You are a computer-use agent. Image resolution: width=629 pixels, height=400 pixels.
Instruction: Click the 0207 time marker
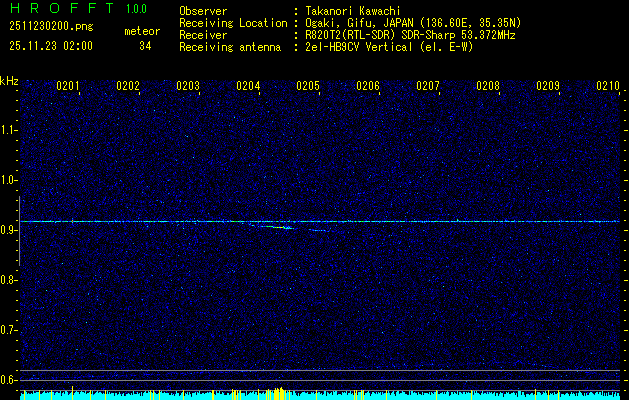428,86
